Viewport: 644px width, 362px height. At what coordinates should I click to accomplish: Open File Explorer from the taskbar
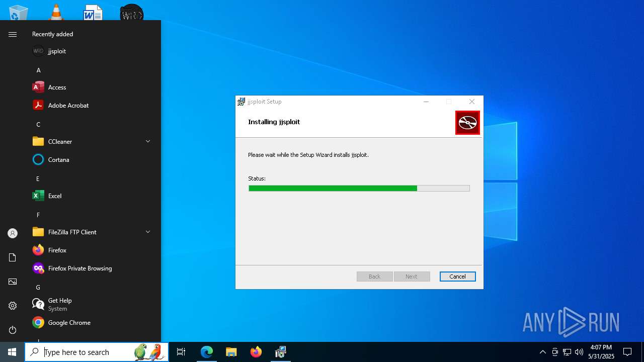231,352
